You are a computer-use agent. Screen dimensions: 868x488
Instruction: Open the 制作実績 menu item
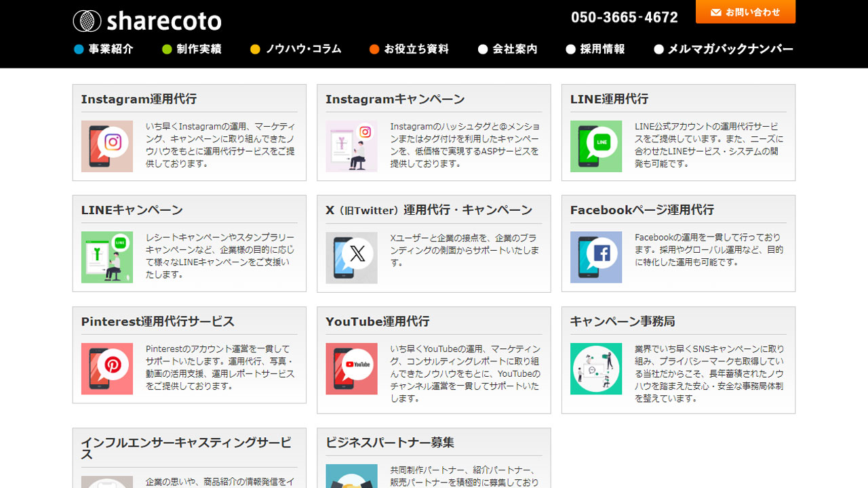pyautogui.click(x=192, y=49)
